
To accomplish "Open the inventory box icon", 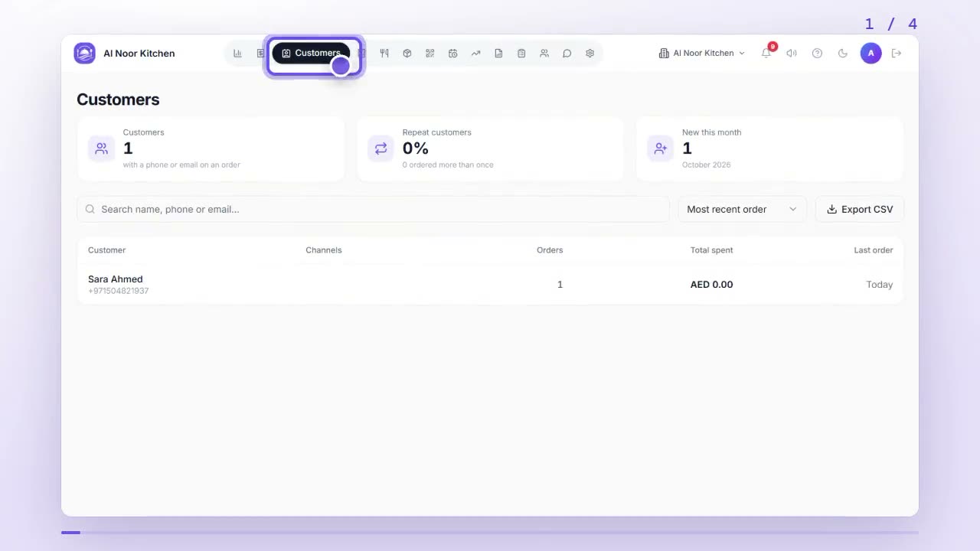I will (407, 54).
